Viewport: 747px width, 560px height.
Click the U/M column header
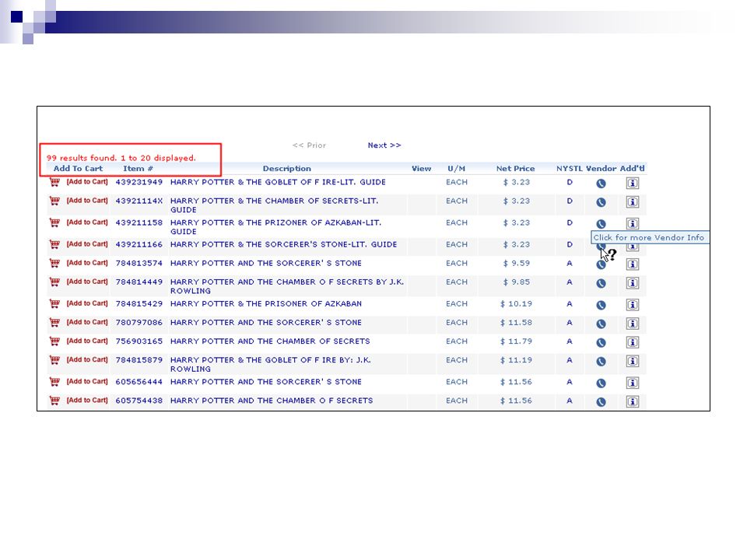click(x=457, y=169)
